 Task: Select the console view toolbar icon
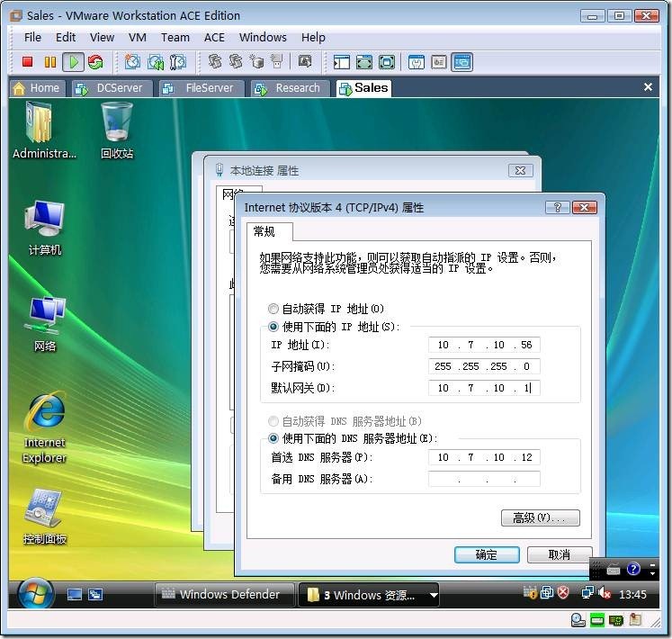pyautogui.click(x=462, y=62)
